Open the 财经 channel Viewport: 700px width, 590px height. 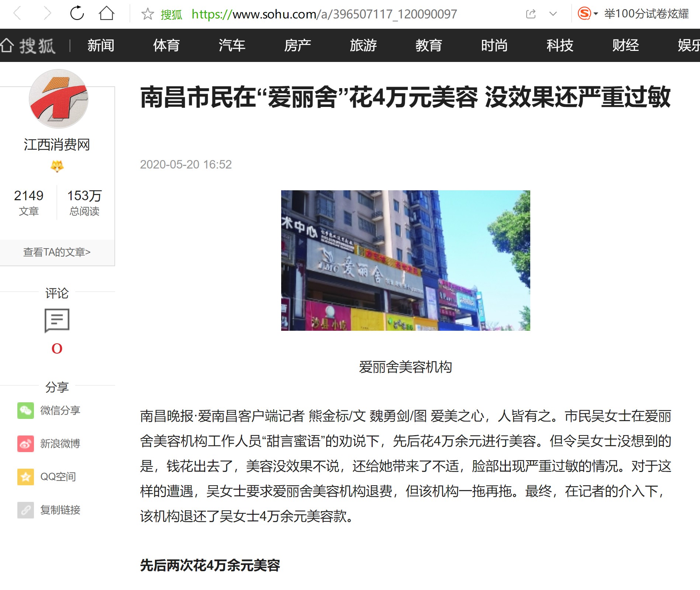[x=625, y=45]
